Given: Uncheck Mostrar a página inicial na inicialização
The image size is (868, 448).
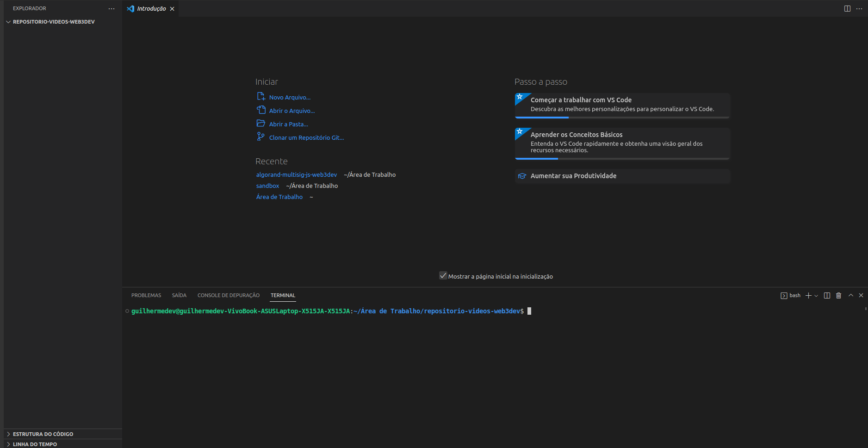Looking at the screenshot, I should pos(443,275).
